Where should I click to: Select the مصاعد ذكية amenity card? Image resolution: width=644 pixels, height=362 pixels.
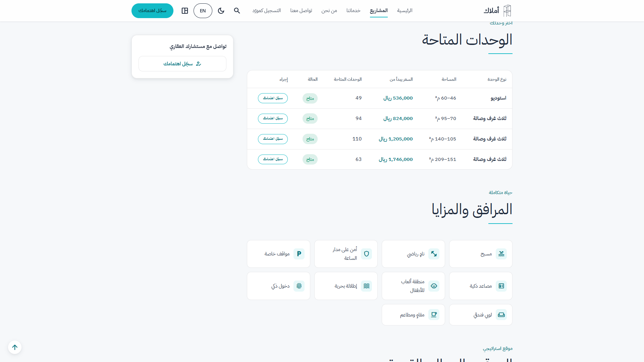[x=481, y=286]
